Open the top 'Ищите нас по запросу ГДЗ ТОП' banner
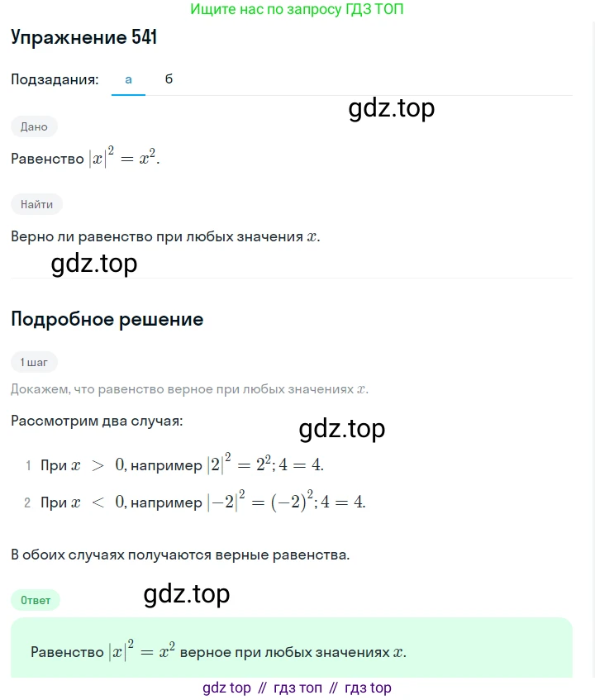Viewport: 595px width, 700px height. pyautogui.click(x=297, y=9)
